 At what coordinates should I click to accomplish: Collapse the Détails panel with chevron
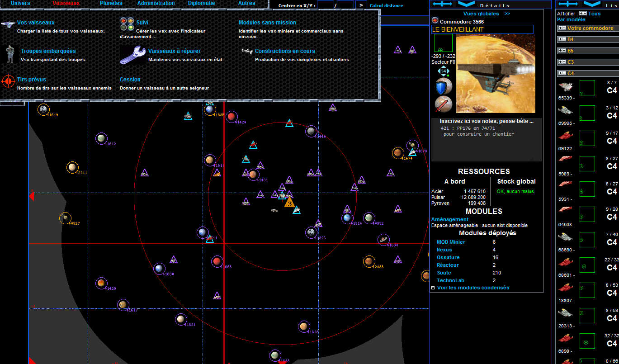pyautogui.click(x=466, y=4)
